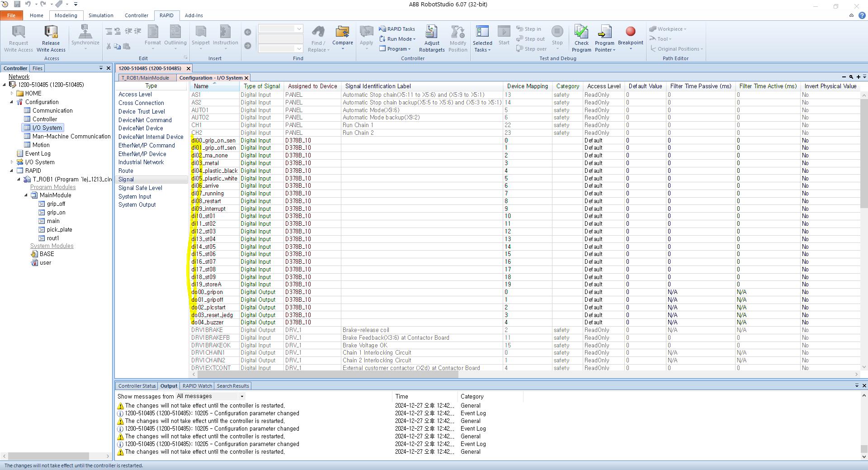Close the Configuration - I/O System tab
This screenshot has width=868, height=470.
pos(246,78)
